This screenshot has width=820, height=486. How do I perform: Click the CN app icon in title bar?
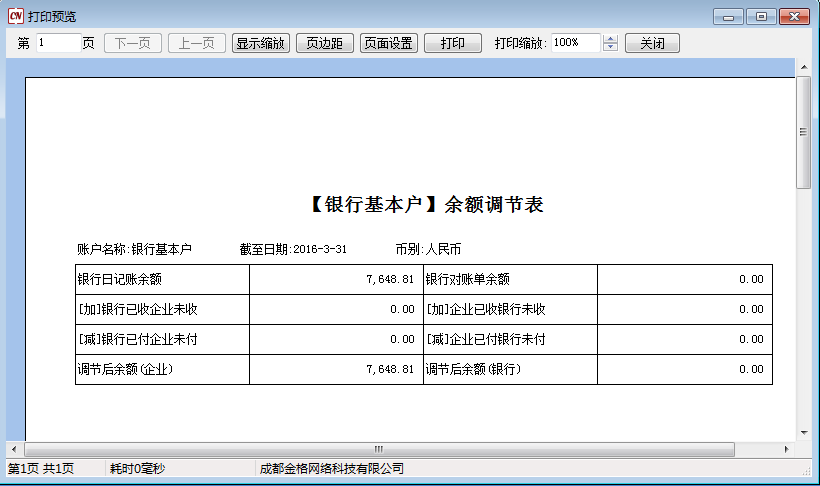(x=15, y=16)
